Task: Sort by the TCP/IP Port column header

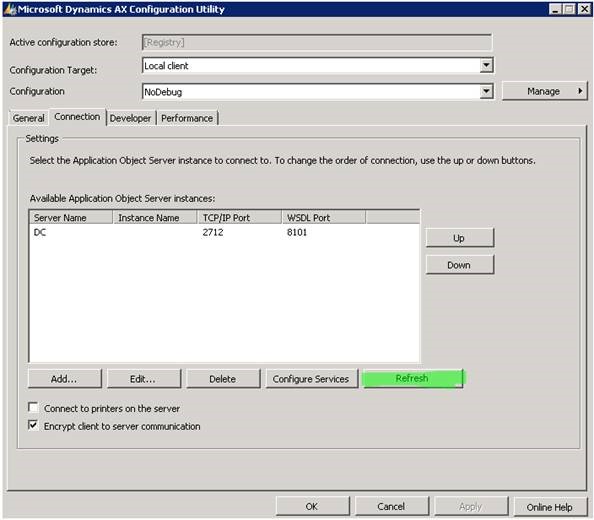Action: click(239, 217)
